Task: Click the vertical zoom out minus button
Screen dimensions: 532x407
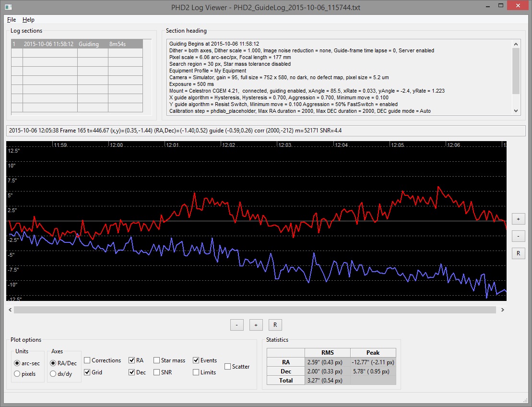Action: coord(518,236)
